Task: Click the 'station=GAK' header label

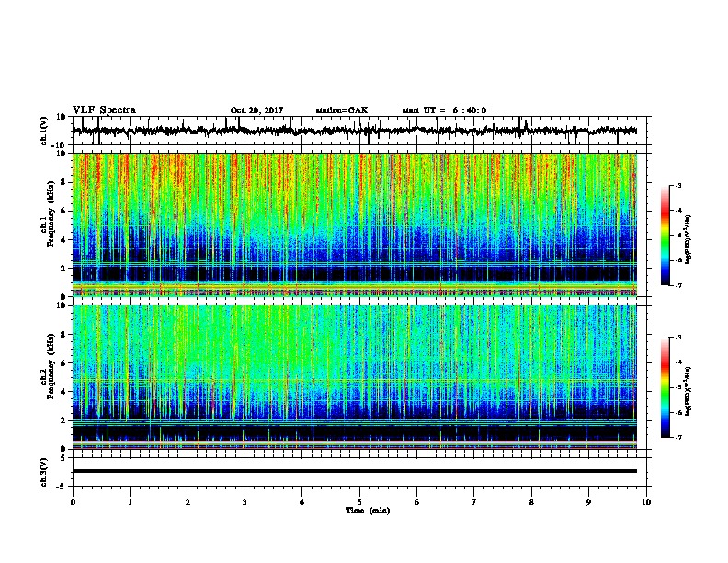Action: click(342, 110)
